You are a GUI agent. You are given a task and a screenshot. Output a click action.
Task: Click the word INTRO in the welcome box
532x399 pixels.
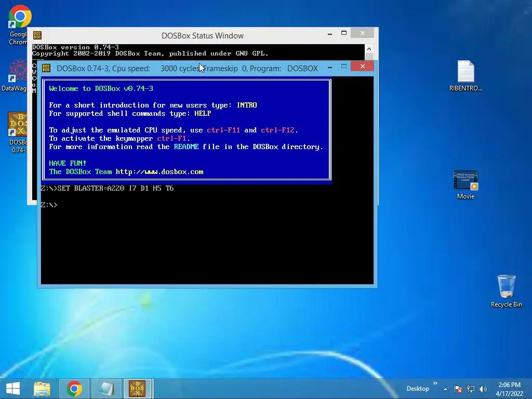click(x=247, y=105)
